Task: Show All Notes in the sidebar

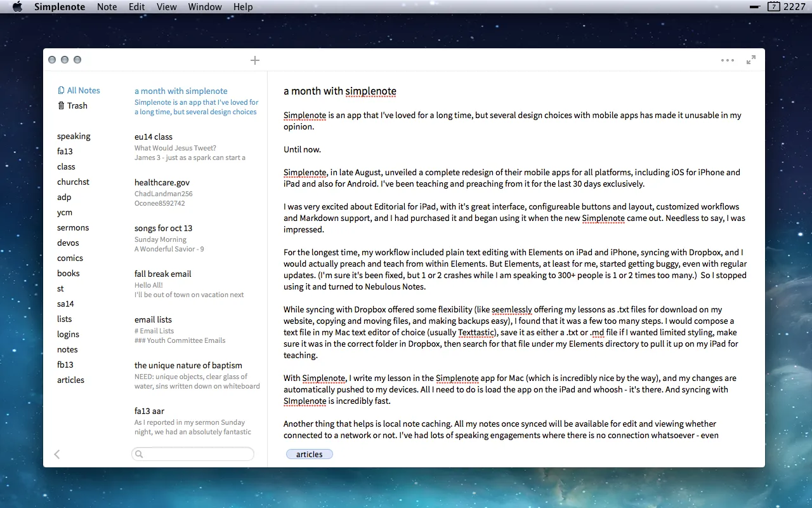Action: point(79,90)
